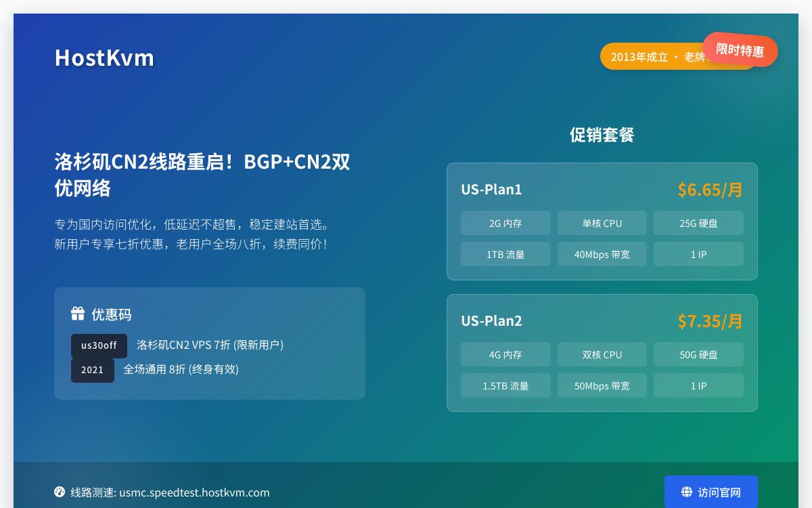
Task: Click the globe icon in 访问官网 button
Action: pos(687,492)
